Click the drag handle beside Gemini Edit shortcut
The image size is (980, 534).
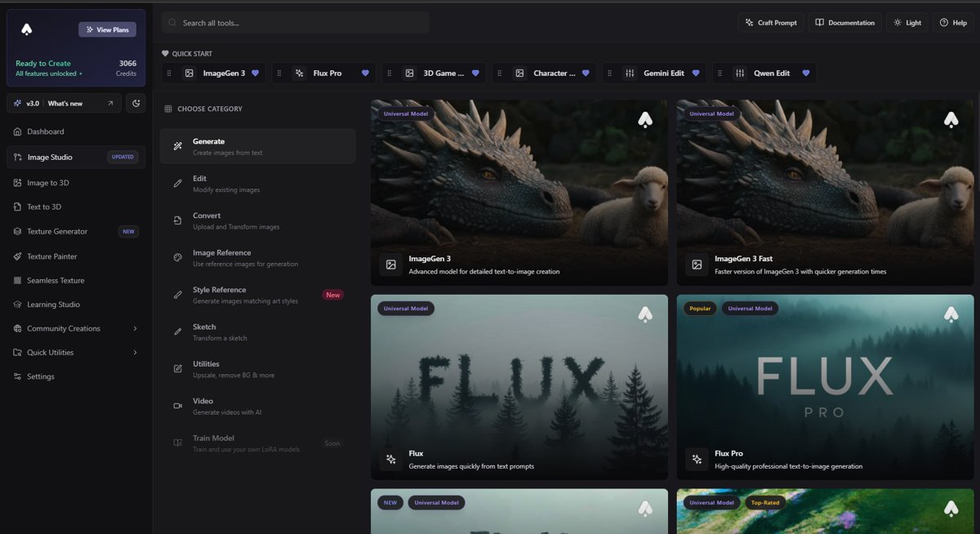click(x=610, y=73)
